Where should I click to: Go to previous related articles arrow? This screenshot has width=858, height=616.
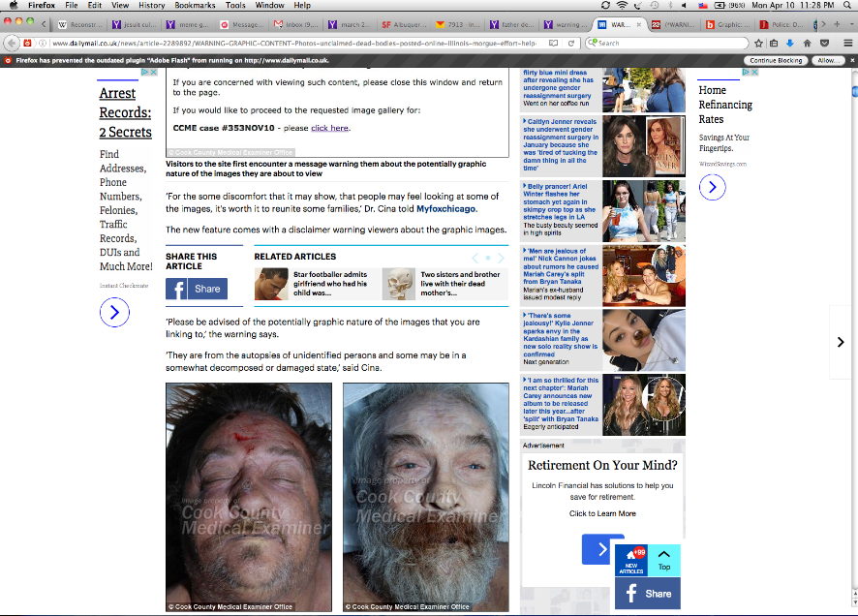tap(475, 258)
